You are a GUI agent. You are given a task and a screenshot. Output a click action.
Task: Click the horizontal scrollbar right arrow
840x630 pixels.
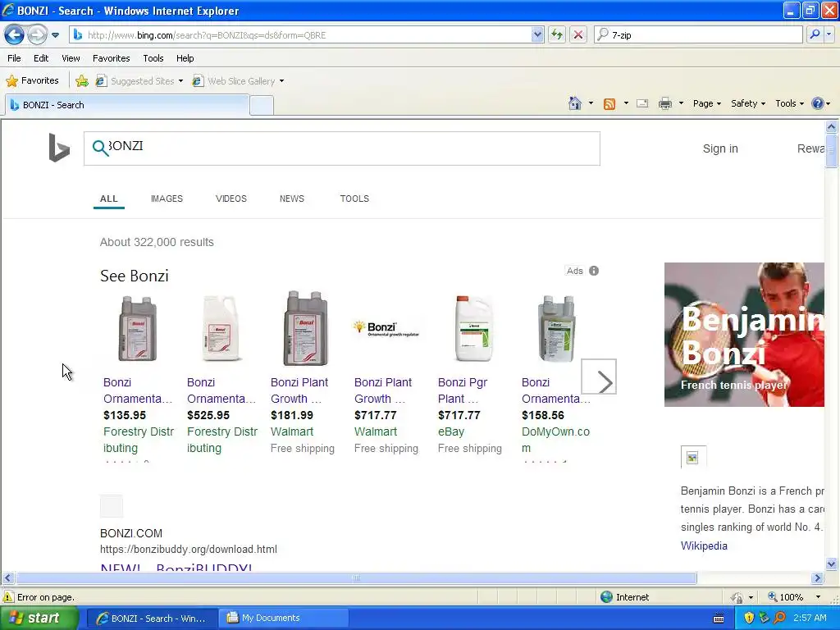point(817,578)
